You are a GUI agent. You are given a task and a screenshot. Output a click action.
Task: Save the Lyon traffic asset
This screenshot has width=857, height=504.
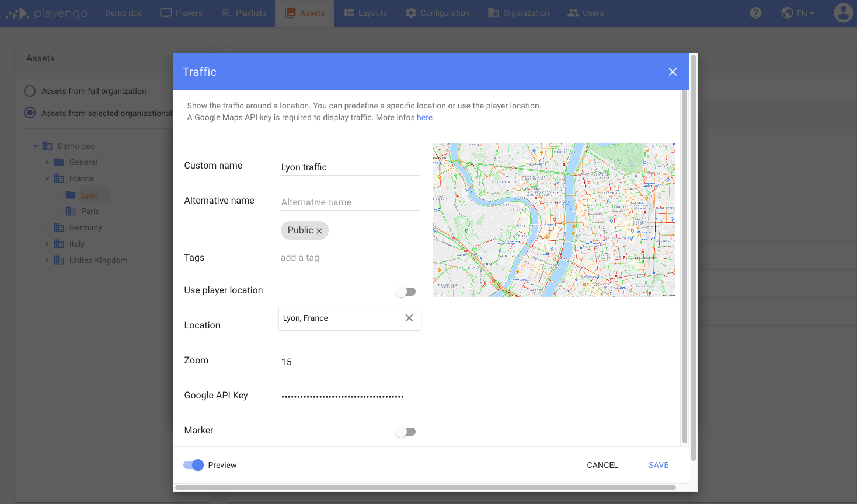658,465
